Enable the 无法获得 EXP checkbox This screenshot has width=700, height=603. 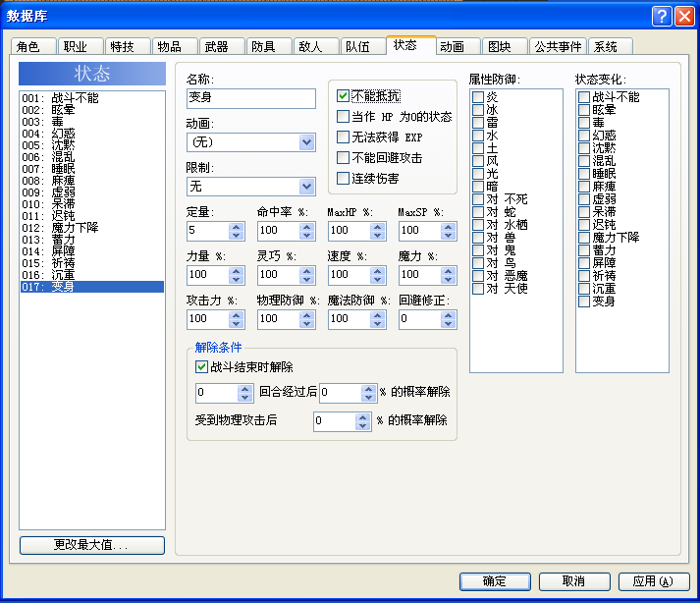[x=343, y=137]
